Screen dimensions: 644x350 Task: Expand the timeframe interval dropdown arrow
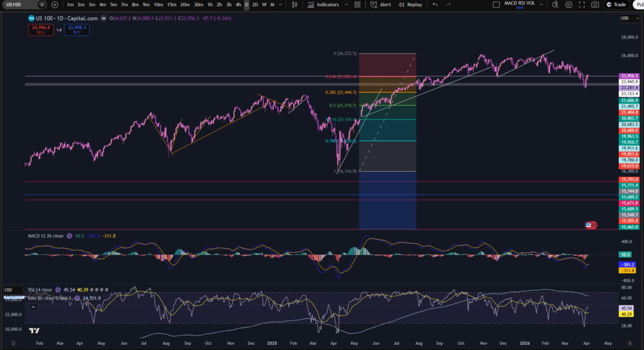click(x=280, y=4)
